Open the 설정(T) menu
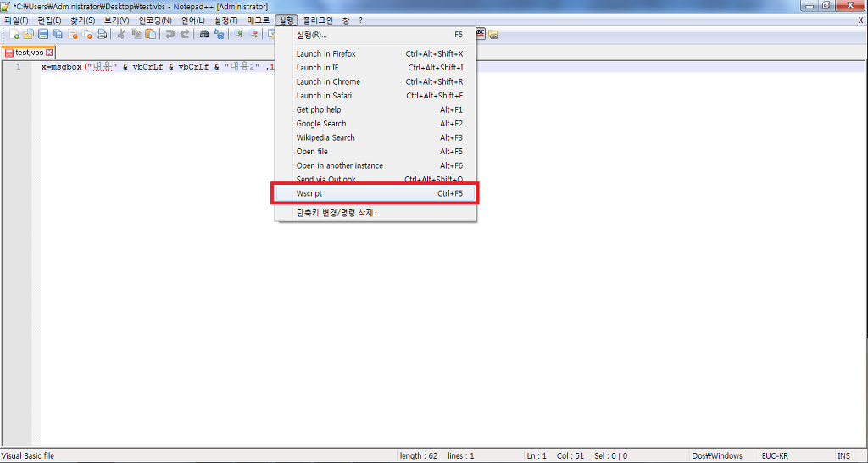 (225, 20)
